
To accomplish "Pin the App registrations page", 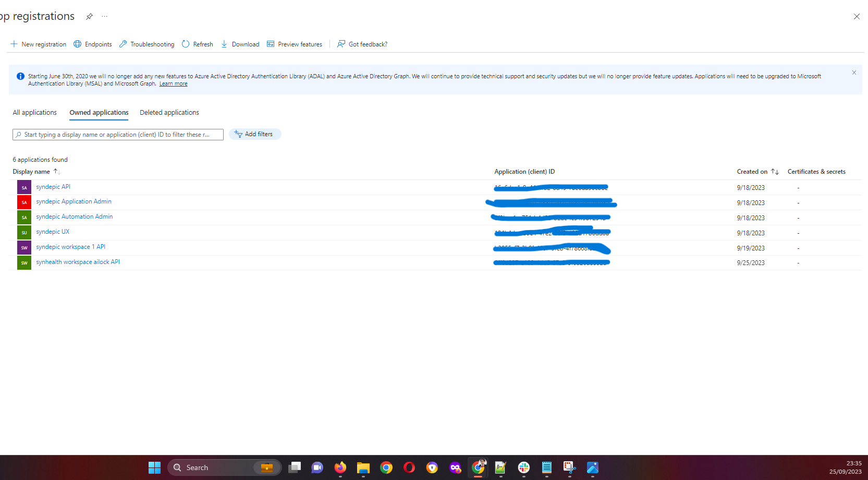I will (x=89, y=16).
